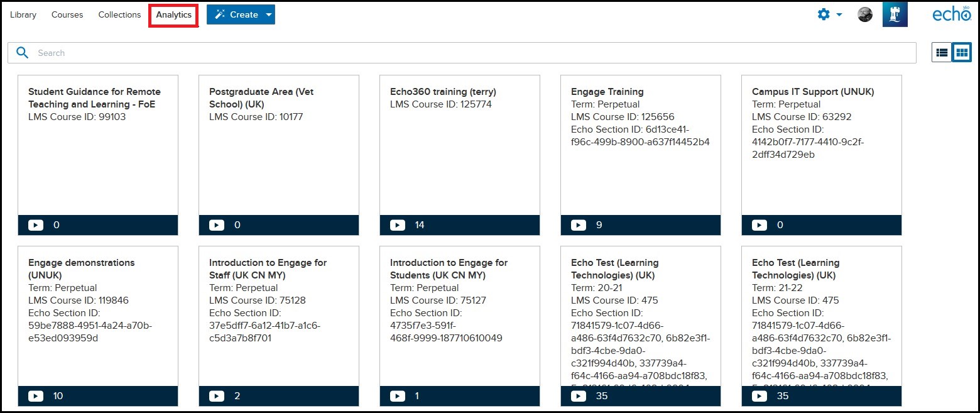
Task: Click the university crest logo
Action: pos(895,14)
